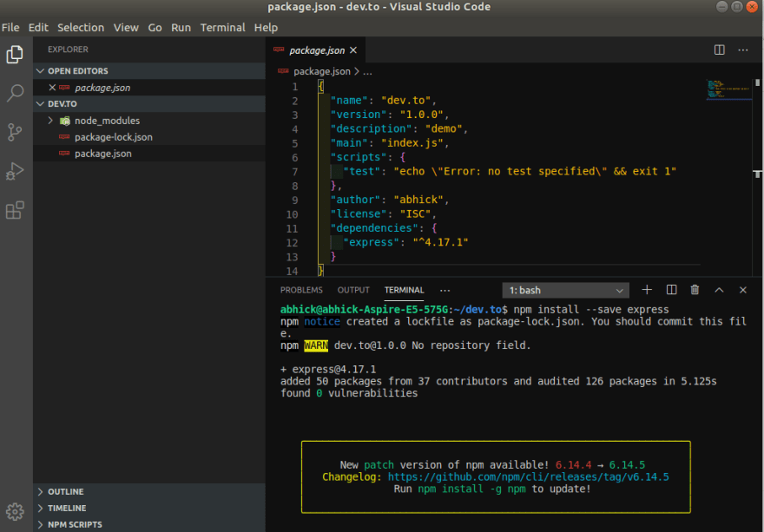This screenshot has width=764, height=532.
Task: Open the View menu
Action: click(126, 27)
